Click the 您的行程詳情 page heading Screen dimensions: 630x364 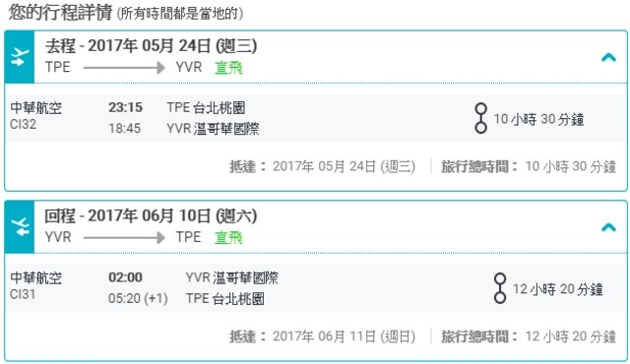[x=60, y=13]
